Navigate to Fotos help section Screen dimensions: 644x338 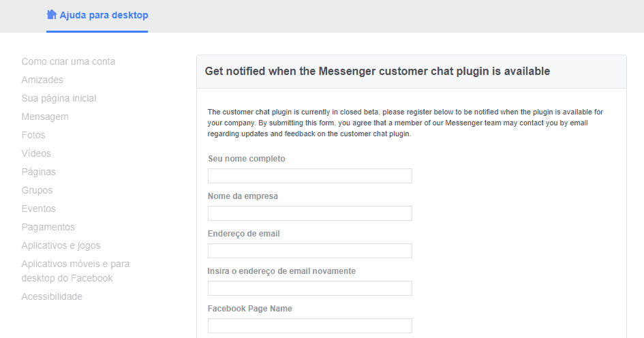(33, 135)
